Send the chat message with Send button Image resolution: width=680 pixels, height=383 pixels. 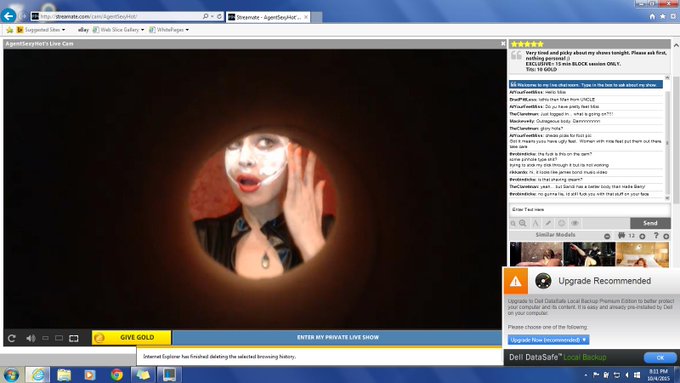[x=650, y=223]
